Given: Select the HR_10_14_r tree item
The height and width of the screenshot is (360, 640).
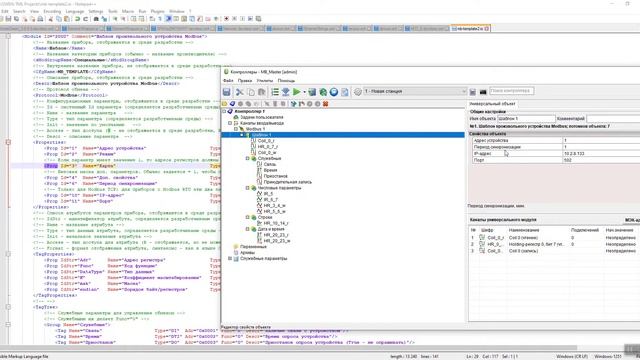Looking at the screenshot, I should click(x=276, y=223).
